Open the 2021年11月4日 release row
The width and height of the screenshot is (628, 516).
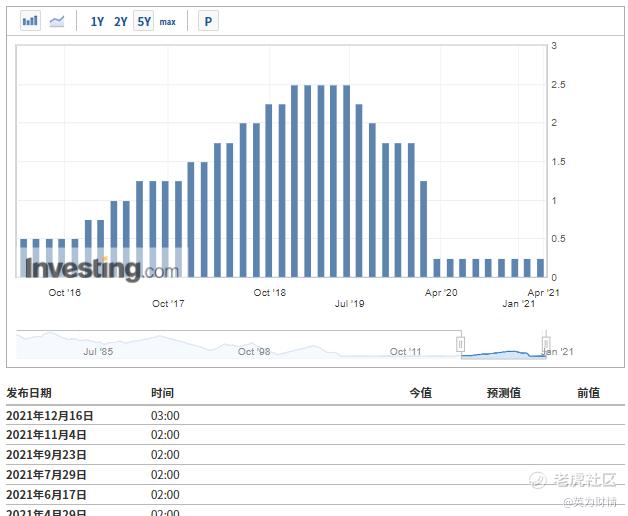(46, 435)
